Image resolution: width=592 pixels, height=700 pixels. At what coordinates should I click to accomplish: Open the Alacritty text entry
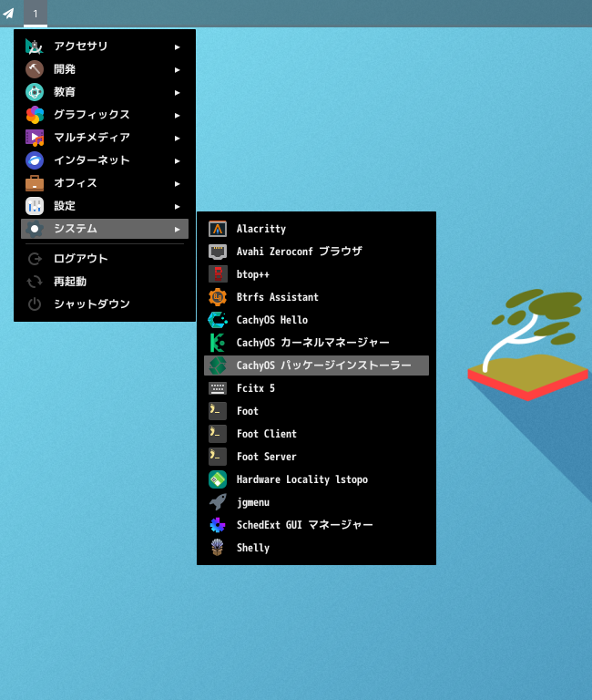point(261,229)
